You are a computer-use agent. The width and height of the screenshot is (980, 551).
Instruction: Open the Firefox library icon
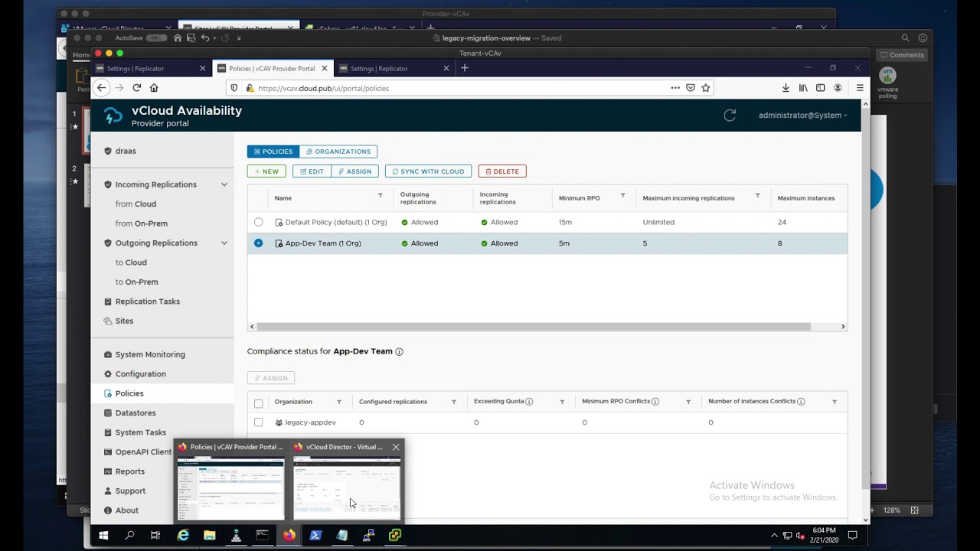(x=803, y=88)
